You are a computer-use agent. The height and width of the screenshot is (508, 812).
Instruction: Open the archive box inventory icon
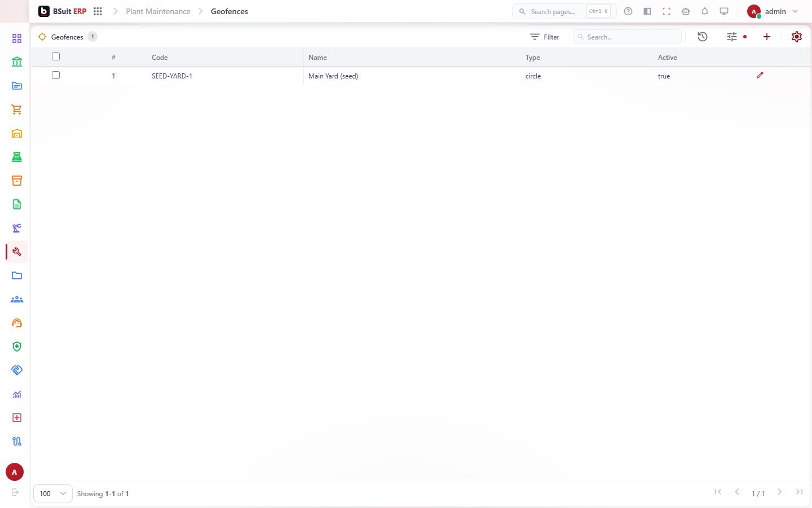(17, 181)
